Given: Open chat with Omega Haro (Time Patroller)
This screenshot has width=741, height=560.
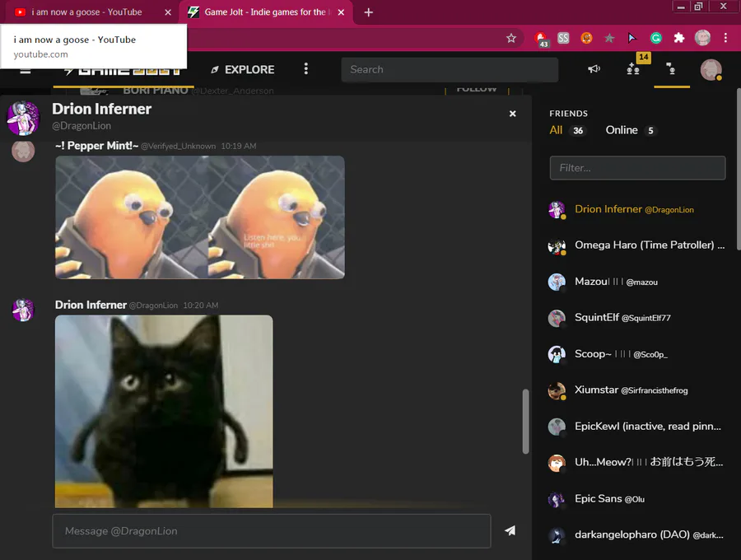Looking at the screenshot, I should coord(636,245).
